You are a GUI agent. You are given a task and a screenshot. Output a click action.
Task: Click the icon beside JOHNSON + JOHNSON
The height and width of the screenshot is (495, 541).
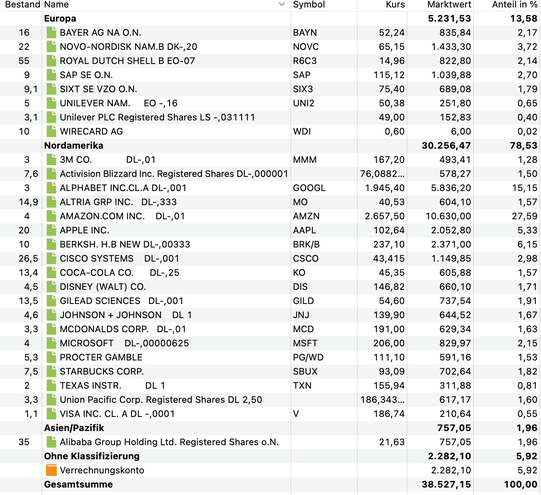[x=51, y=315]
